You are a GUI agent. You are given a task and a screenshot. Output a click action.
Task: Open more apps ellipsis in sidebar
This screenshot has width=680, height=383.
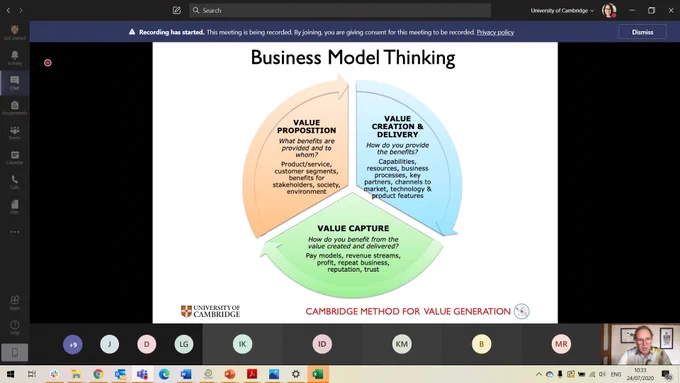(x=15, y=232)
